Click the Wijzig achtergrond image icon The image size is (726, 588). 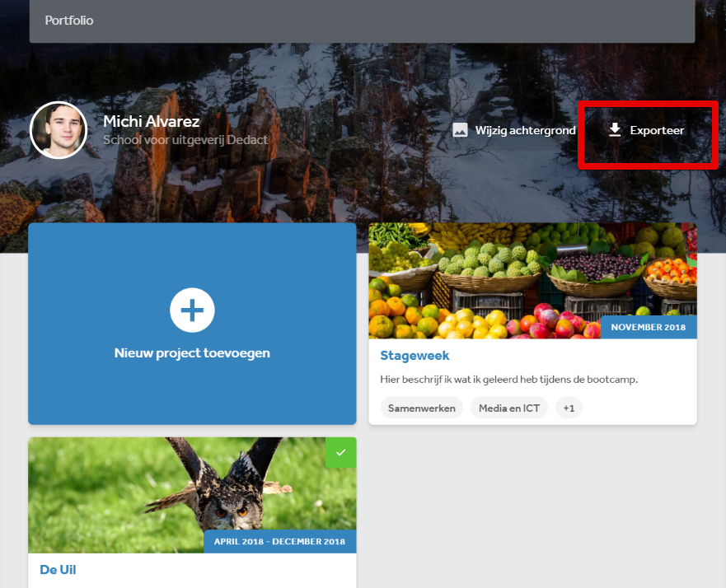(x=460, y=130)
